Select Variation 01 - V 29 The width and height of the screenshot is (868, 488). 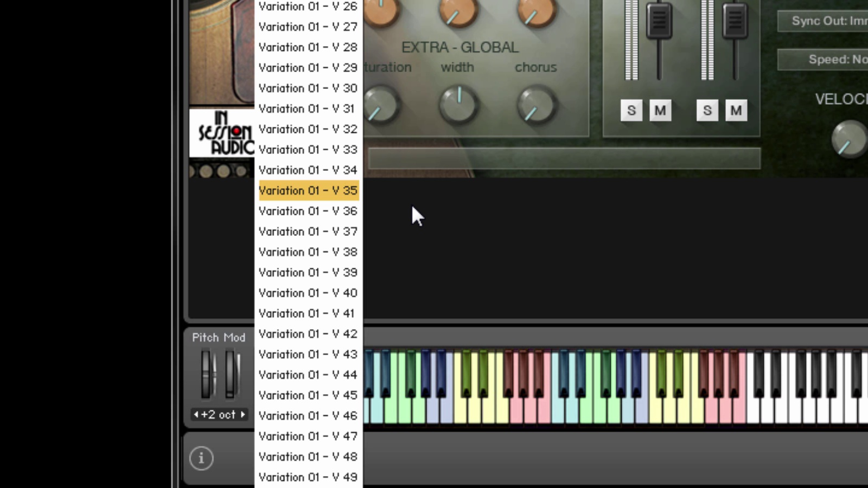point(308,68)
